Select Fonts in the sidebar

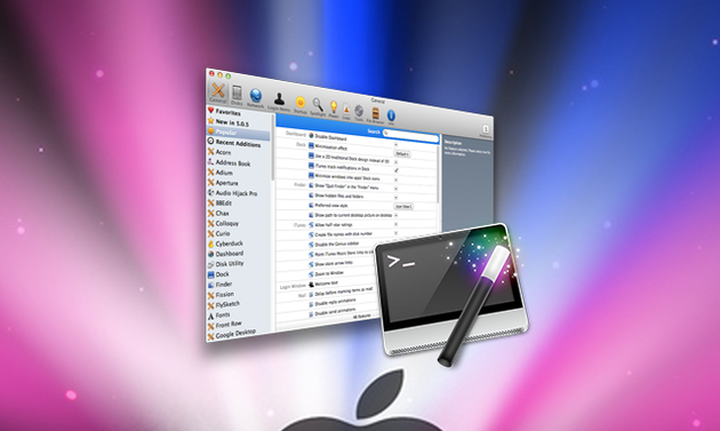pyautogui.click(x=219, y=316)
